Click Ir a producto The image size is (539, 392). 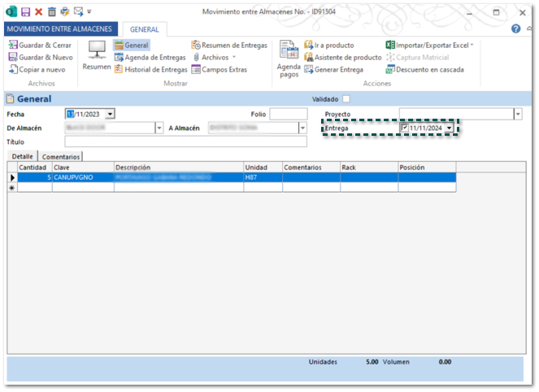coord(329,45)
